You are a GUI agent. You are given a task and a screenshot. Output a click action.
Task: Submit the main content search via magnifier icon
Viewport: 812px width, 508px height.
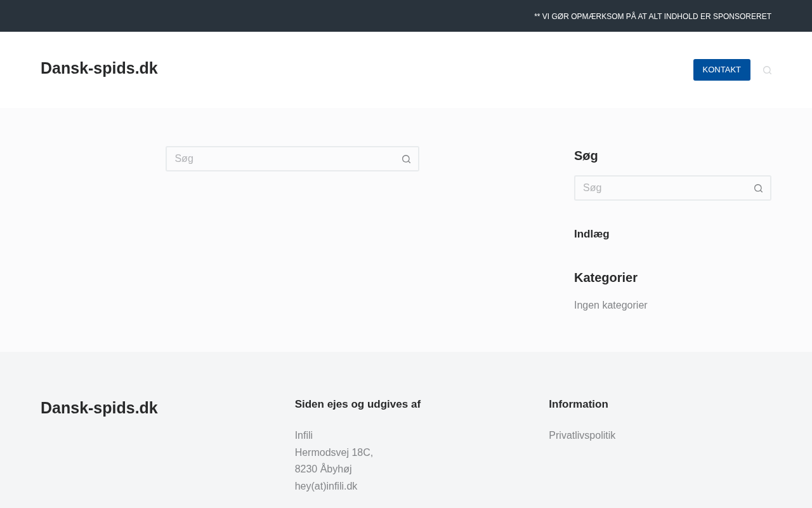[x=406, y=159]
